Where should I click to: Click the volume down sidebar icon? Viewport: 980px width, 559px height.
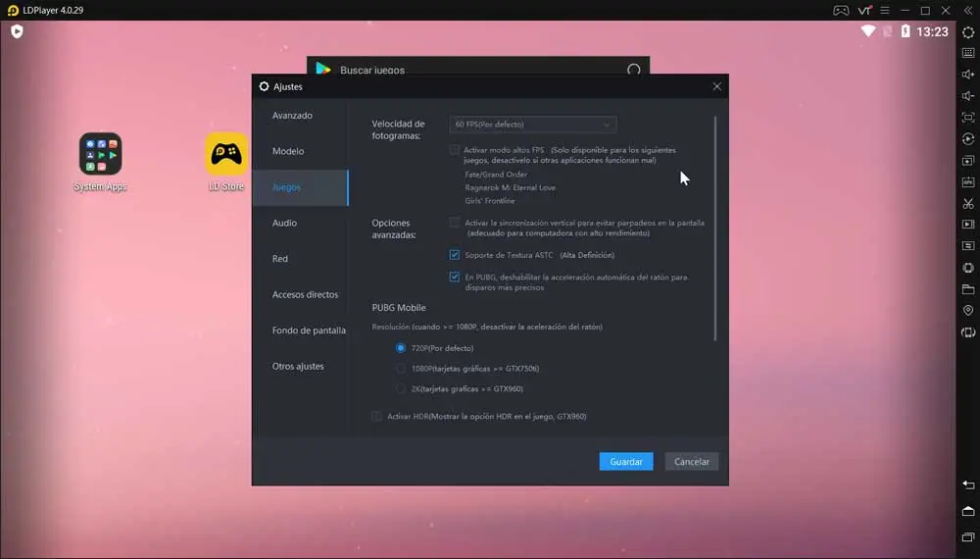[x=968, y=96]
